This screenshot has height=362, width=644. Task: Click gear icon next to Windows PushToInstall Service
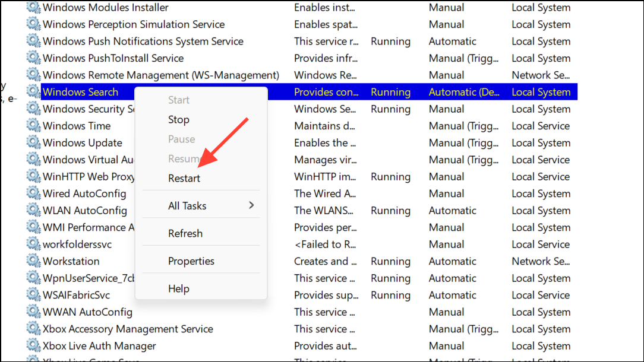34,58
